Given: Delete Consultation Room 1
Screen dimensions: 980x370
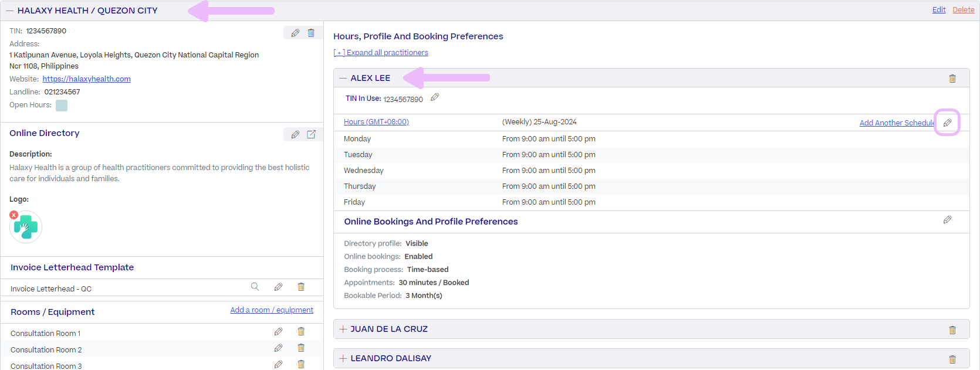Looking at the screenshot, I should (x=301, y=332).
